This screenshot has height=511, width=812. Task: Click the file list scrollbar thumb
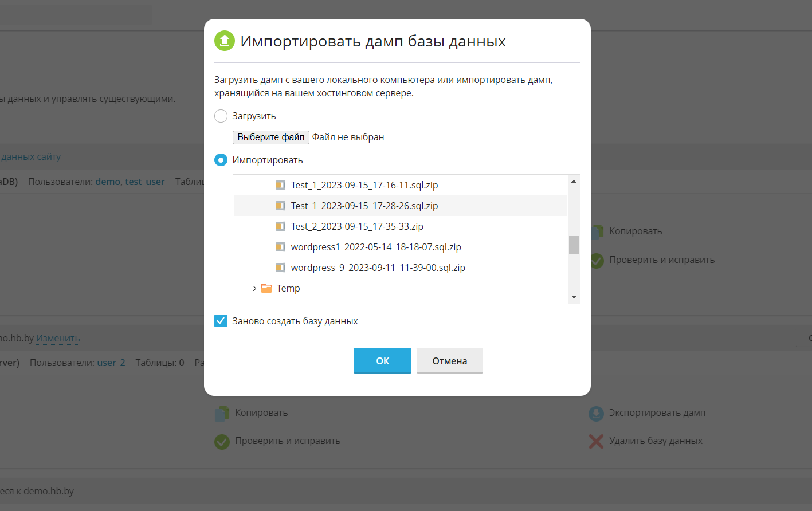coord(574,245)
